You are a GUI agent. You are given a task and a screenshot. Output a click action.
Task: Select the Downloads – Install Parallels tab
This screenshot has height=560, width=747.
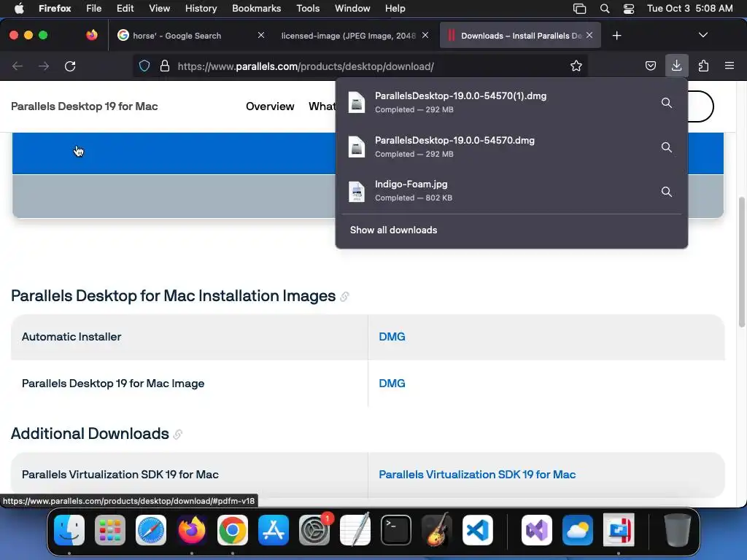point(520,35)
